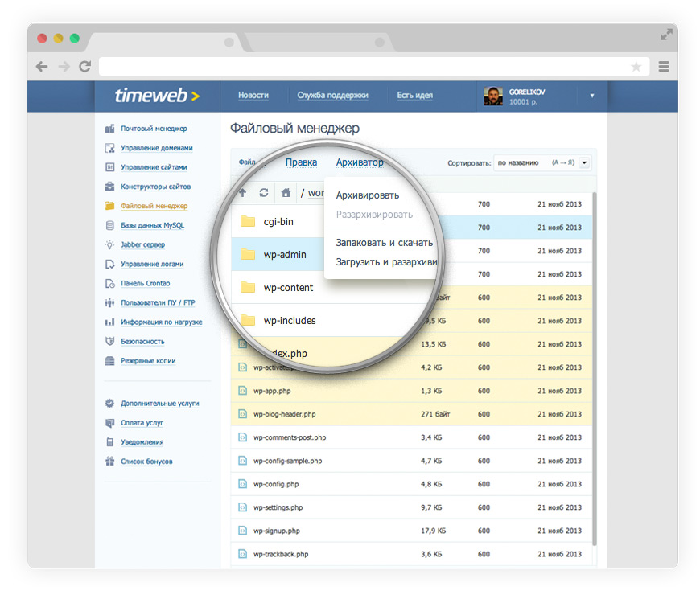
Task: Expand the user account dropdown arrow
Action: (592, 96)
